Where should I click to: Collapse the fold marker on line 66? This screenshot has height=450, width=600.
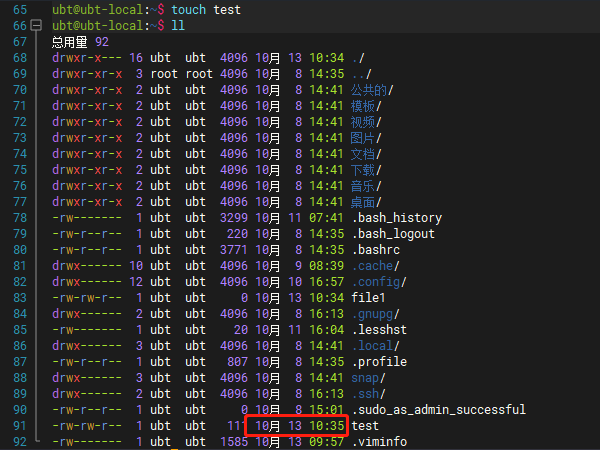click(x=36, y=25)
